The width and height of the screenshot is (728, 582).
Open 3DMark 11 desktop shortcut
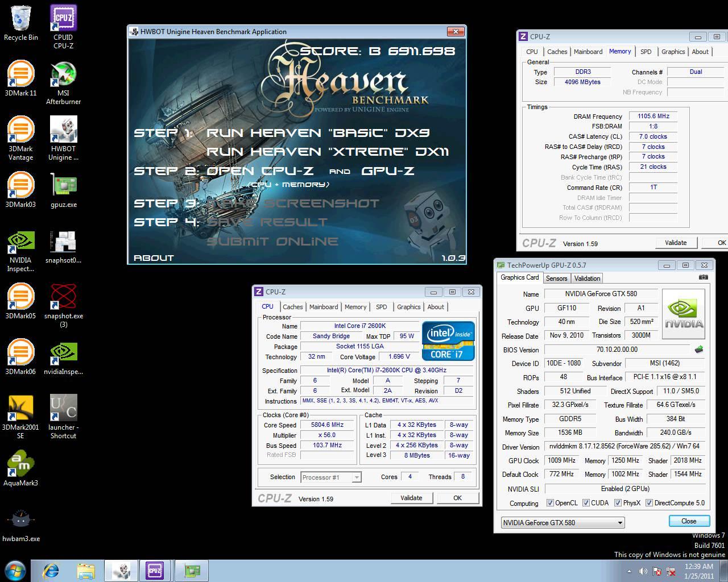[x=21, y=78]
